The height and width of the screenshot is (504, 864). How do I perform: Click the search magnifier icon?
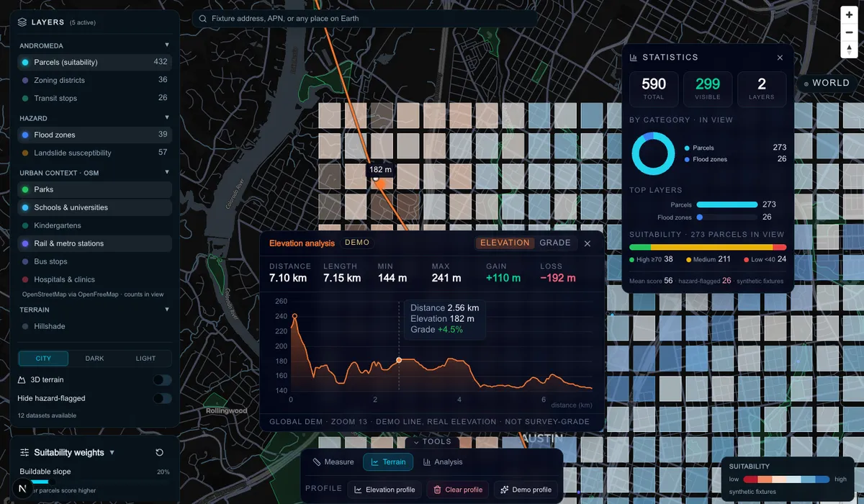point(204,18)
